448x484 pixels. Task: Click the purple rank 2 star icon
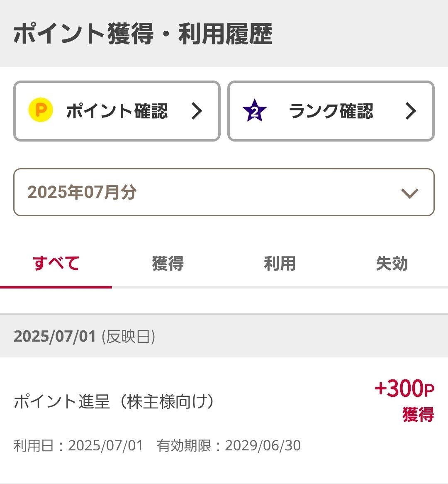255,110
